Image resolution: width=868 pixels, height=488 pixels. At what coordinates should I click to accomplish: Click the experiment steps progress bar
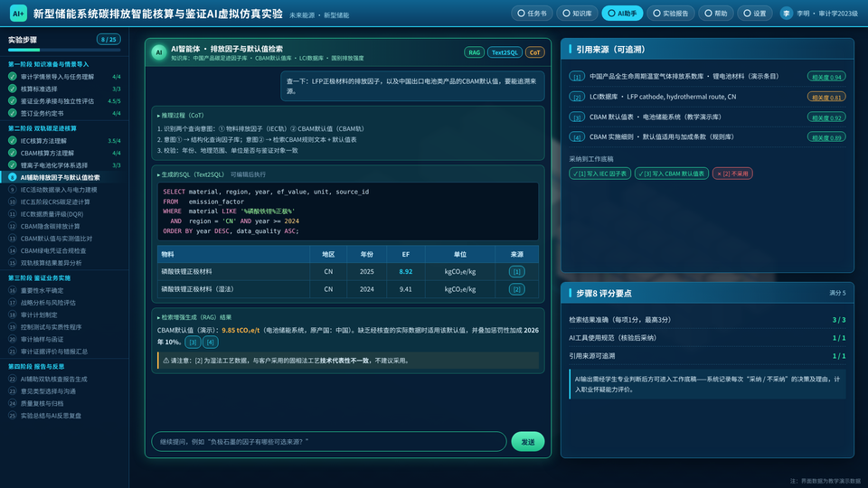[x=64, y=50]
